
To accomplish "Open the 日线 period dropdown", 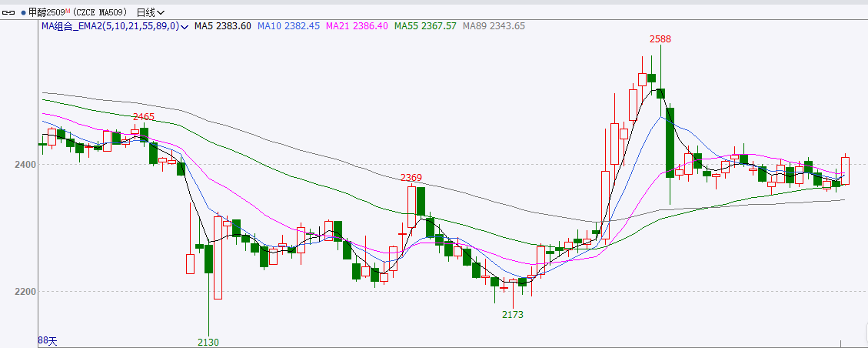I will (150, 12).
